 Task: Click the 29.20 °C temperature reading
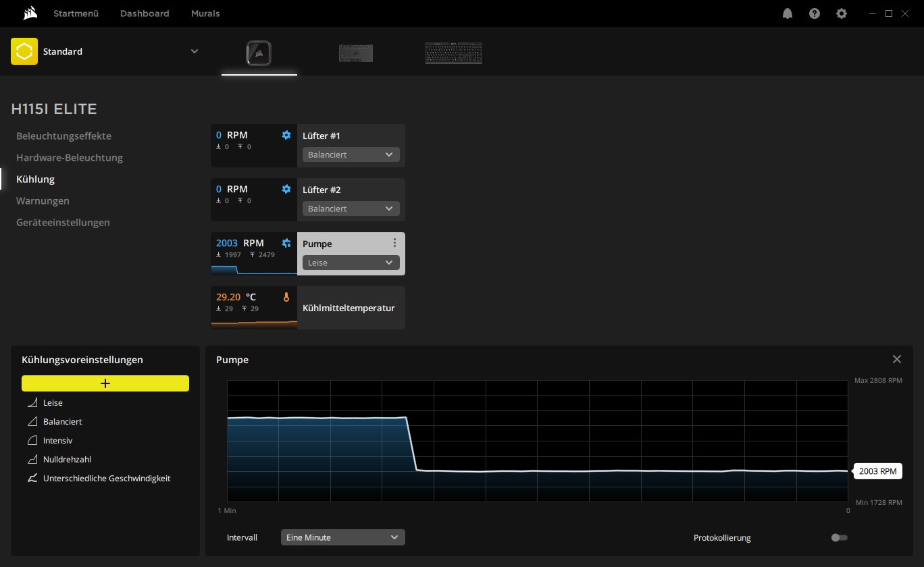point(236,297)
